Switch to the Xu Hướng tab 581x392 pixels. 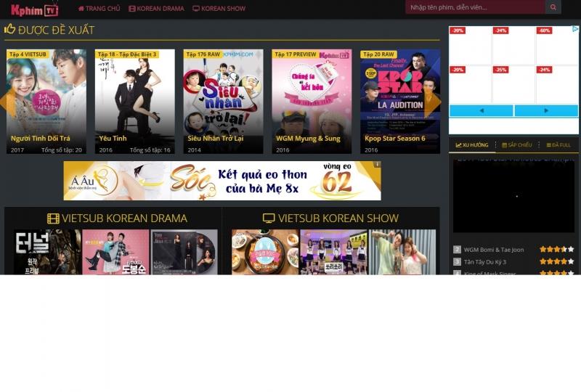[x=472, y=145]
